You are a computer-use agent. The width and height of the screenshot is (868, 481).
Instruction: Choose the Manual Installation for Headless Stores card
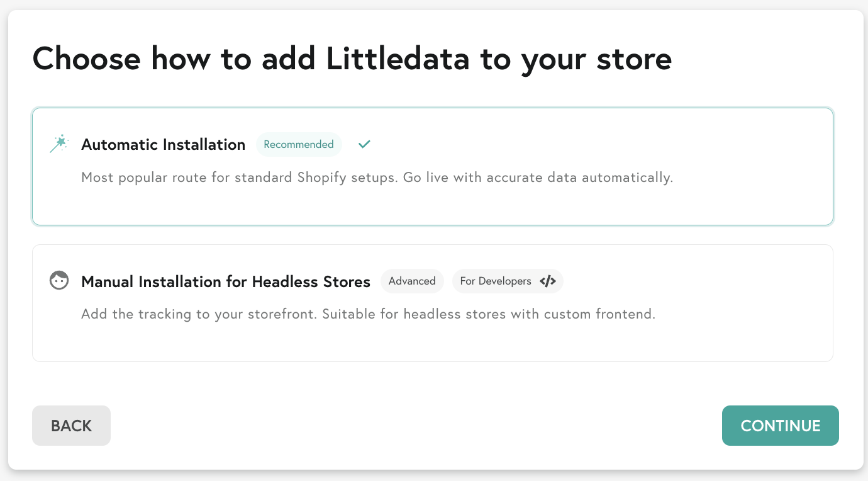433,303
